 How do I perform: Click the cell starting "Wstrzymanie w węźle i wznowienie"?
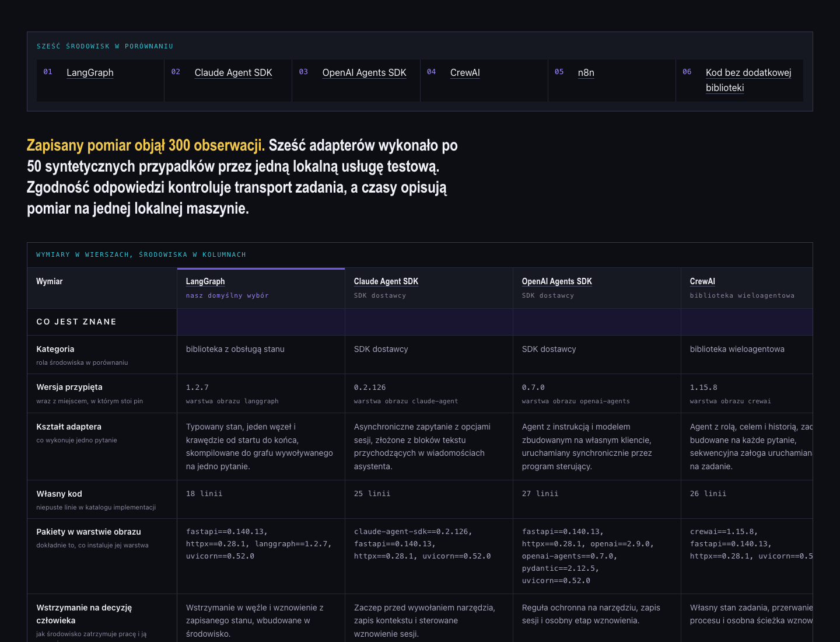[255, 620]
